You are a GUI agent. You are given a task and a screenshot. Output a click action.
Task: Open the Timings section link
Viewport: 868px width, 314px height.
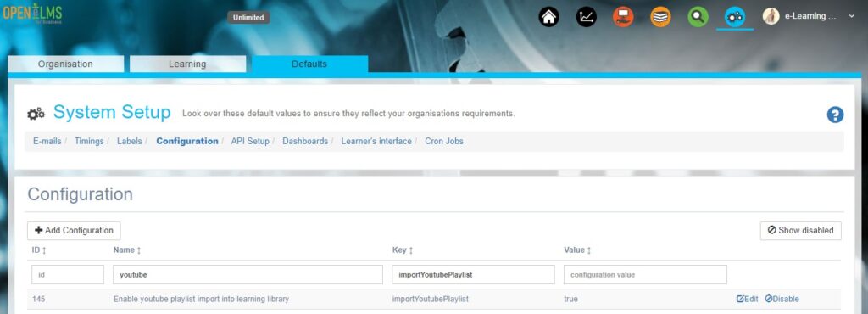point(89,141)
